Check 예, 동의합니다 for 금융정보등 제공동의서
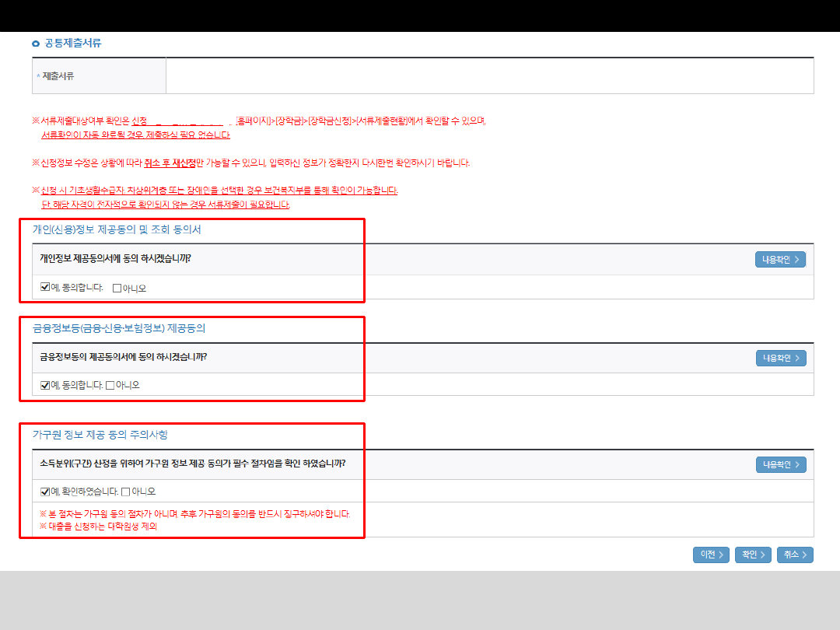 click(45, 385)
